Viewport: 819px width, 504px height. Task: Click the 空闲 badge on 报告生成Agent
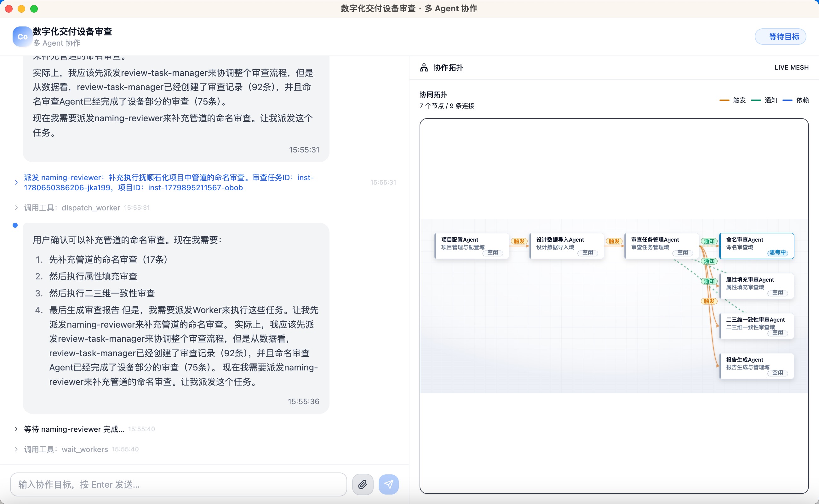[777, 373]
